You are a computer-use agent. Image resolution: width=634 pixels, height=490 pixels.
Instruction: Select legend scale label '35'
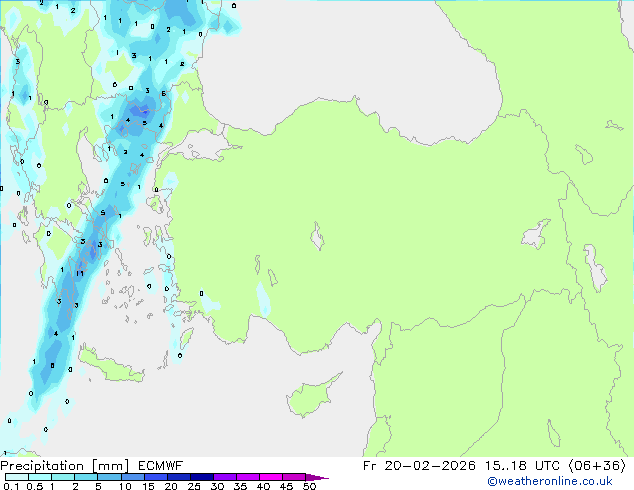point(240,486)
